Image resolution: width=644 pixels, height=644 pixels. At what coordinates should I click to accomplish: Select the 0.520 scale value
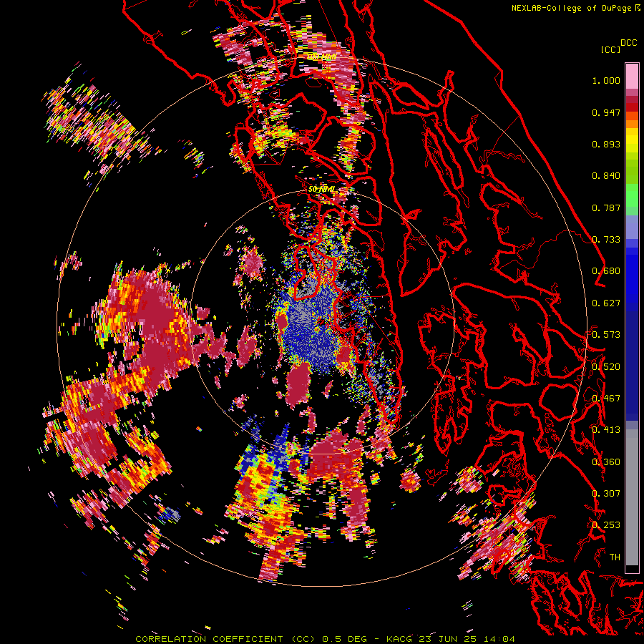click(x=606, y=367)
